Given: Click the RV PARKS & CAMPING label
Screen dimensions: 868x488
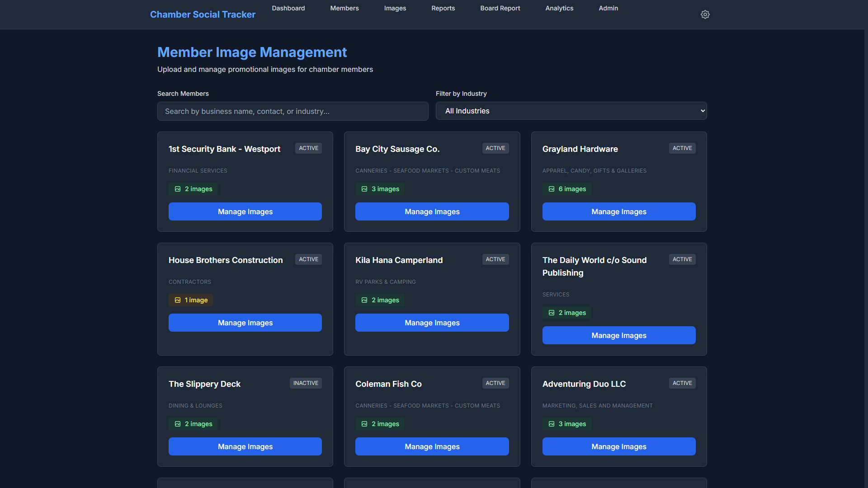Looking at the screenshot, I should (x=386, y=282).
